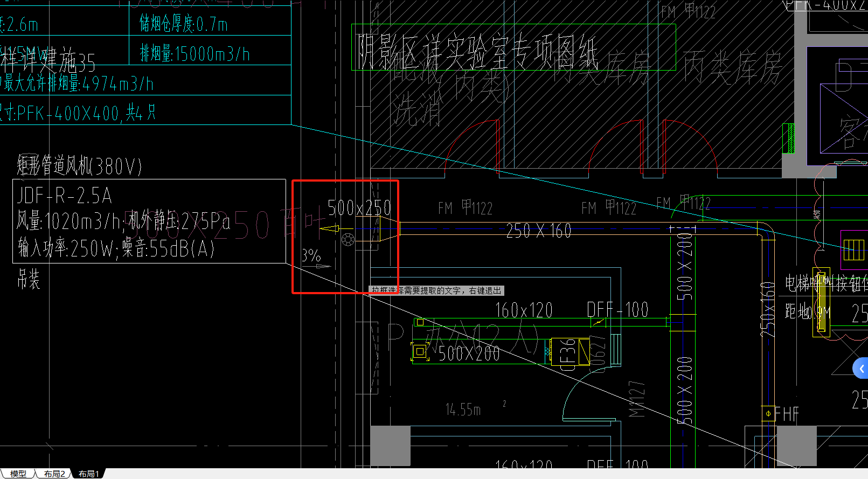Click the FHF label

(787, 414)
